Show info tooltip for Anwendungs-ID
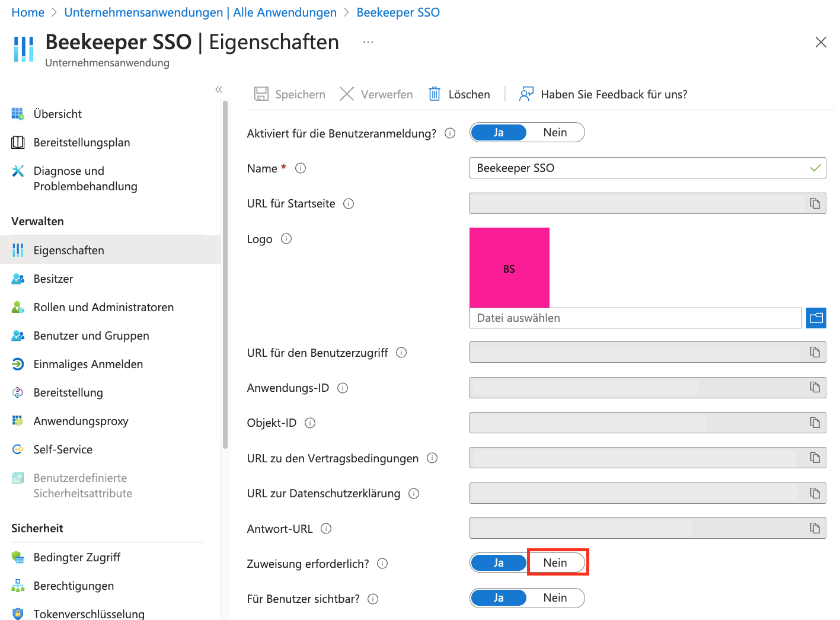The image size is (840, 620). click(343, 388)
